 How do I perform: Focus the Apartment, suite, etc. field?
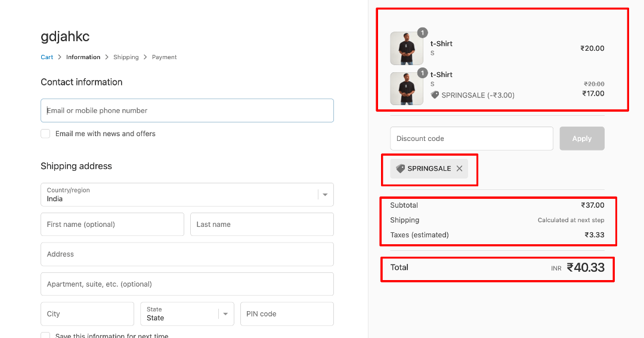pyautogui.click(x=187, y=284)
